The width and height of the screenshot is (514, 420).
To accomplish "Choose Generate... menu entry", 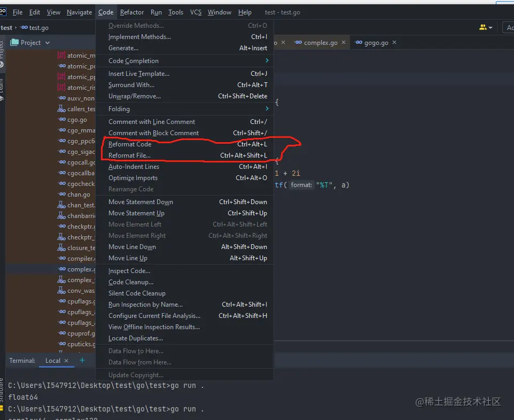I will pyautogui.click(x=185, y=48).
